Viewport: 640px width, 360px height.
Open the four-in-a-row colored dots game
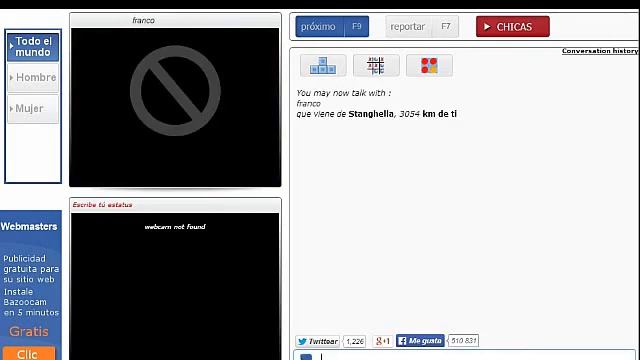click(429, 65)
